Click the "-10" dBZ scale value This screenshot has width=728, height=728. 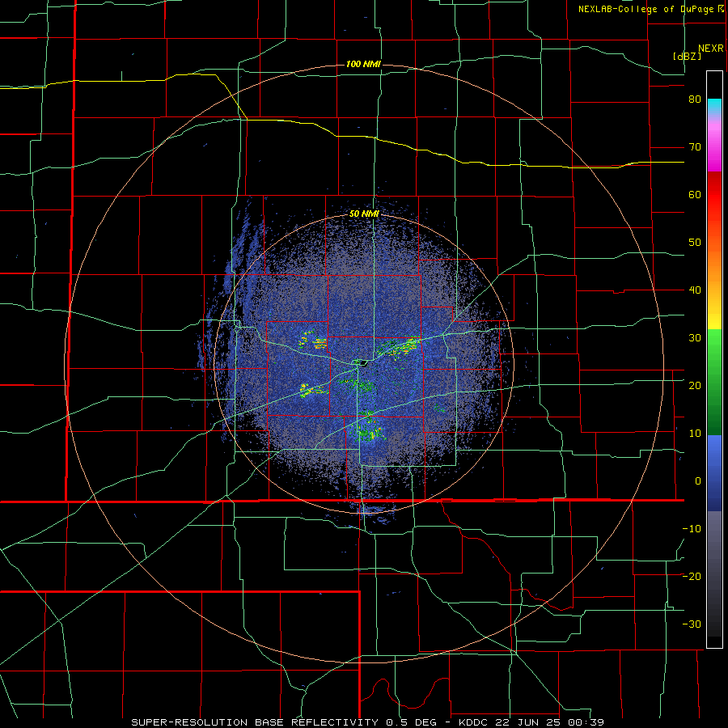coord(692,529)
